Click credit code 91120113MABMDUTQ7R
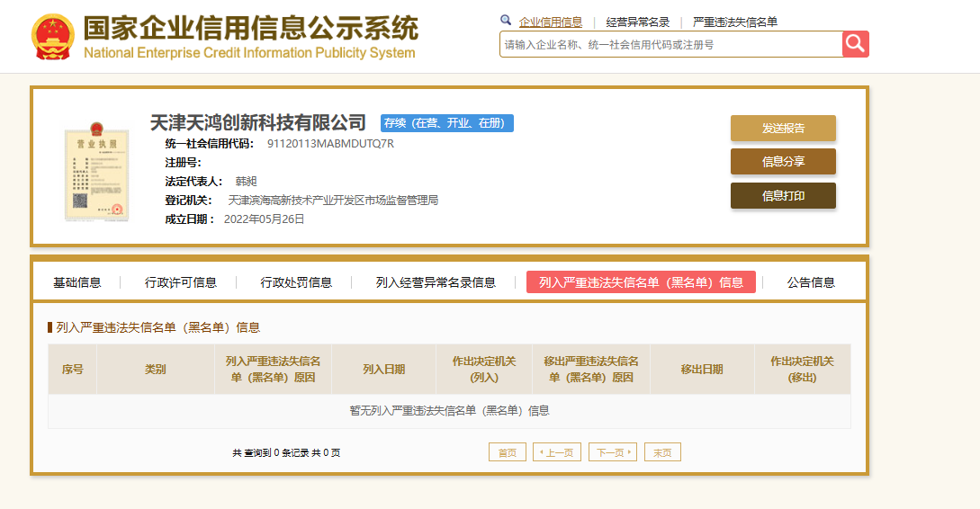 coord(330,144)
